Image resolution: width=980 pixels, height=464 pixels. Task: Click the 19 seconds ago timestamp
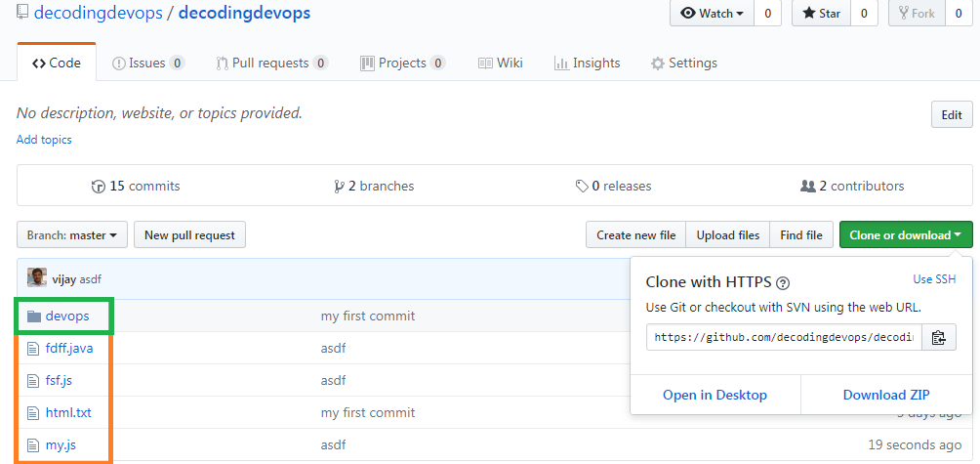915,445
